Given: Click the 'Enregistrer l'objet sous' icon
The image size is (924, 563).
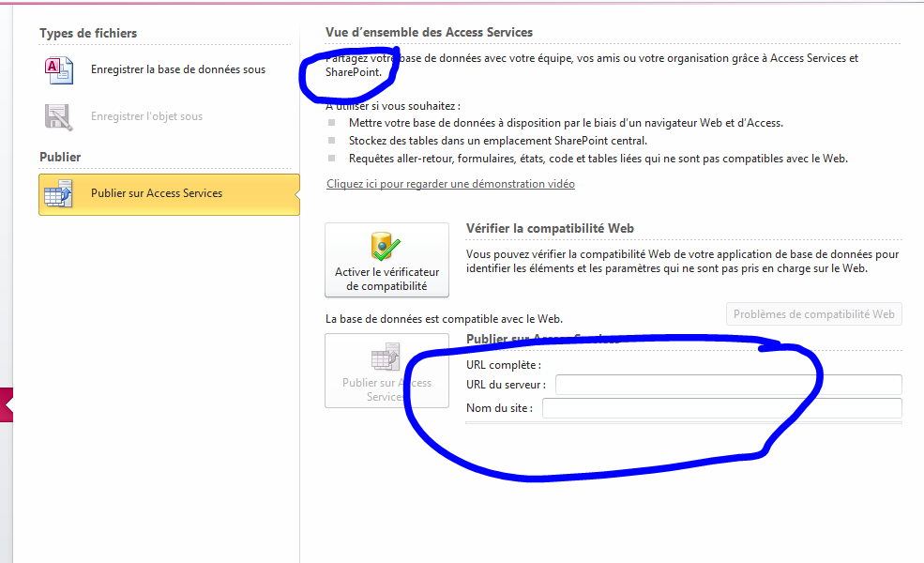Looking at the screenshot, I should [x=59, y=116].
